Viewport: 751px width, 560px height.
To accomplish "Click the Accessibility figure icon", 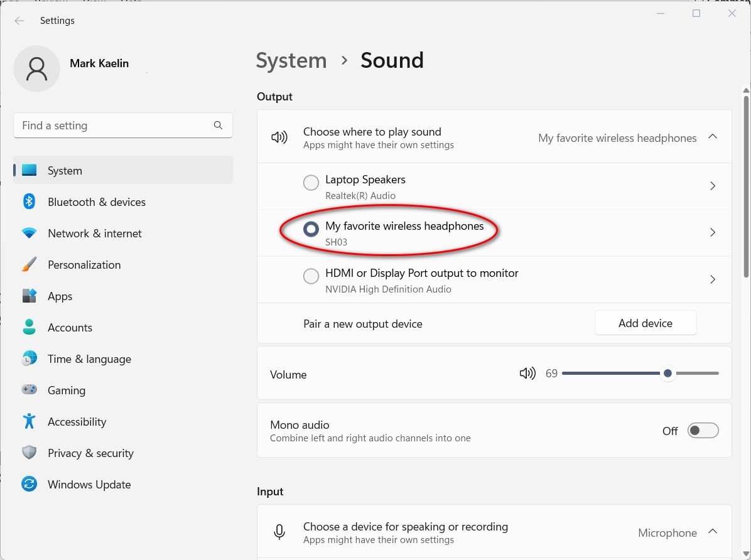I will coord(29,421).
